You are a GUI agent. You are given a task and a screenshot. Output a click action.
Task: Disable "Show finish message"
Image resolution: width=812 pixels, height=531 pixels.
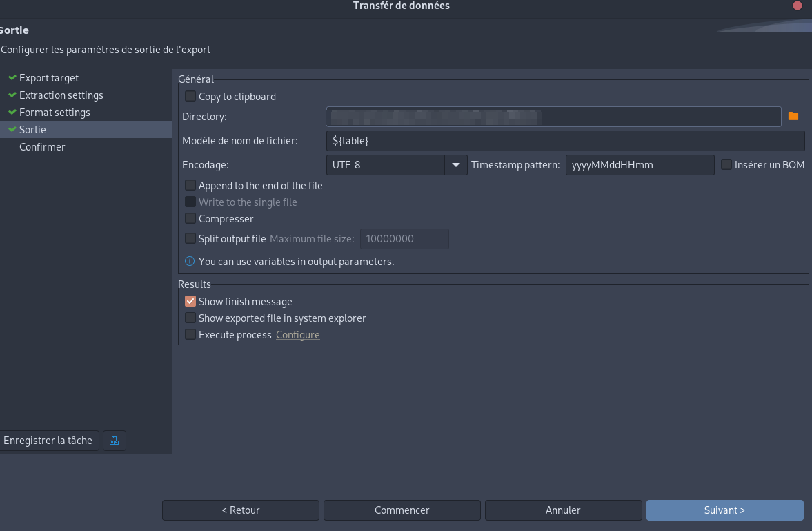click(x=190, y=301)
